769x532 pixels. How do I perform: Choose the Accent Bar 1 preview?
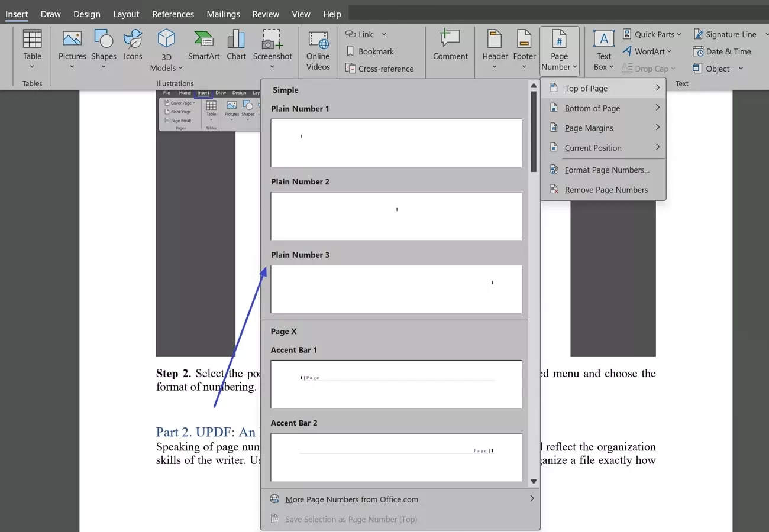pyautogui.click(x=396, y=384)
